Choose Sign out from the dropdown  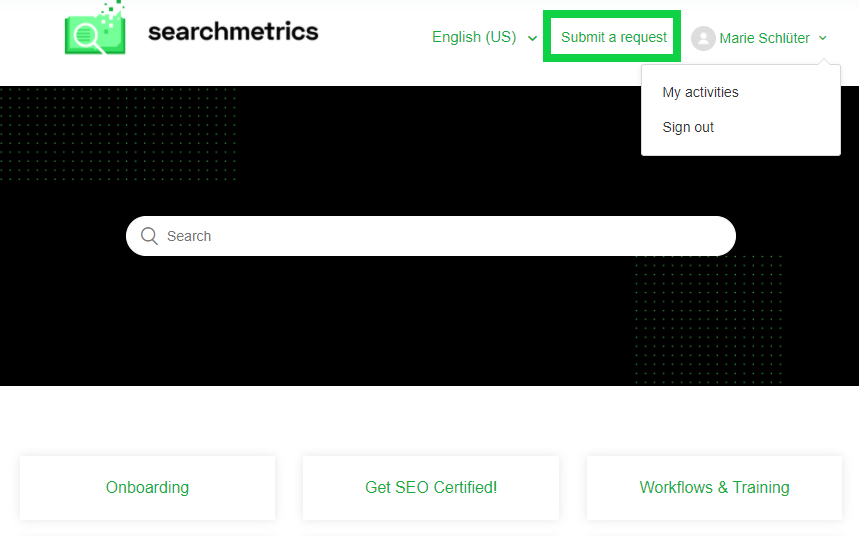pos(688,127)
